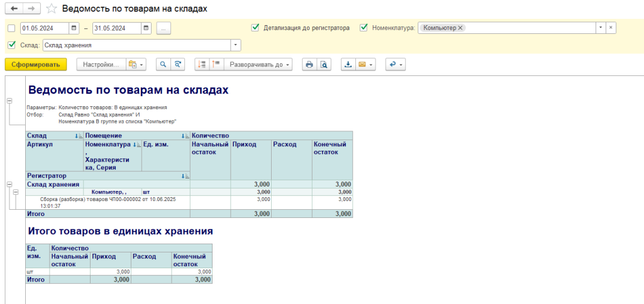Viewport: 644px width, 304px height.
Task: Click the send by email envelope icon
Action: pyautogui.click(x=362, y=64)
